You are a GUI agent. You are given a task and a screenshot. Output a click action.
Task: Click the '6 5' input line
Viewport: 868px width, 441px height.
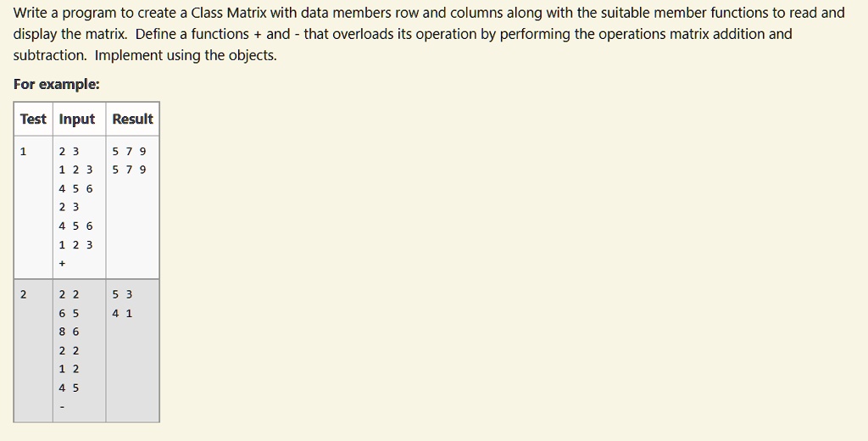pyautogui.click(x=70, y=314)
